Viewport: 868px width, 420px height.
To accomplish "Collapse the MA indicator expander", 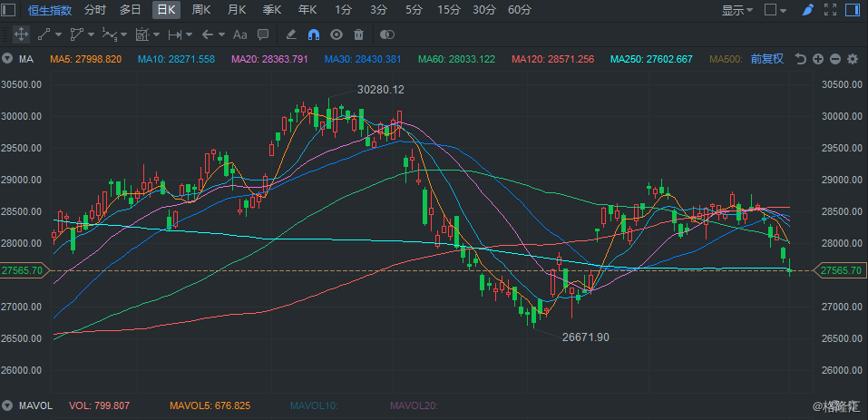I will pyautogui.click(x=7, y=59).
